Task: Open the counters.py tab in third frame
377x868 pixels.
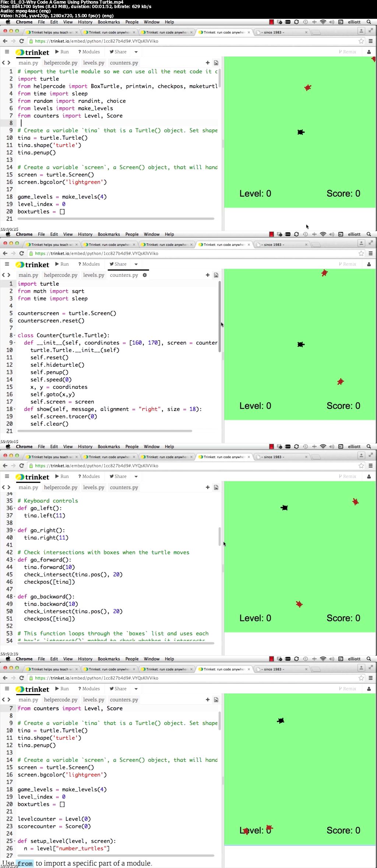Action: point(124,488)
